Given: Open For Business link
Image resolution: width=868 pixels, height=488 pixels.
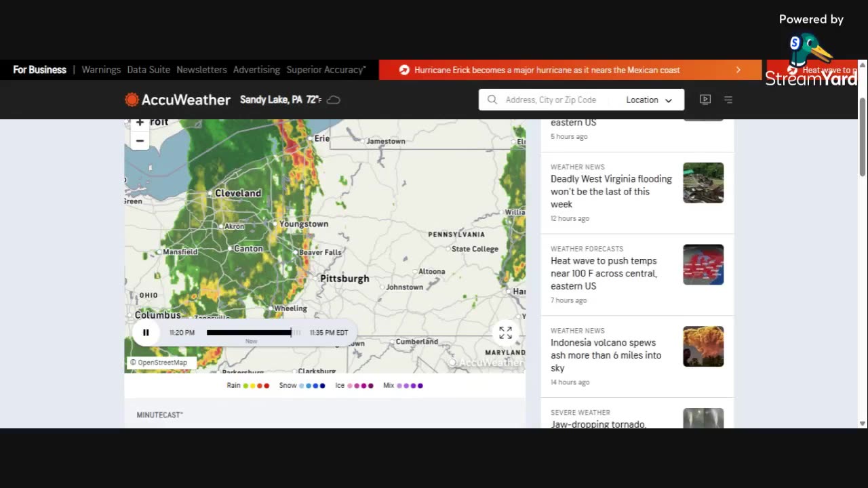Looking at the screenshot, I should pos(39,70).
